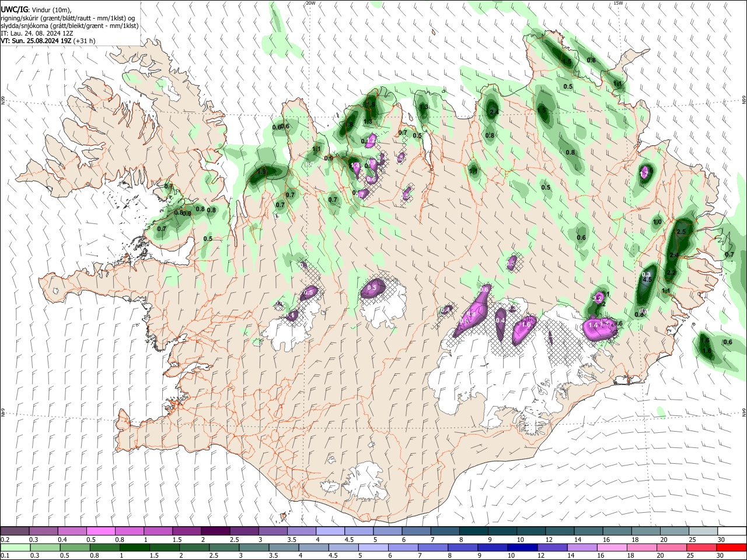Select the 'VT: Sun. 25.08.2024 19Z' valid time line
Screen dimensions: 747x560
pyautogui.click(x=36, y=41)
